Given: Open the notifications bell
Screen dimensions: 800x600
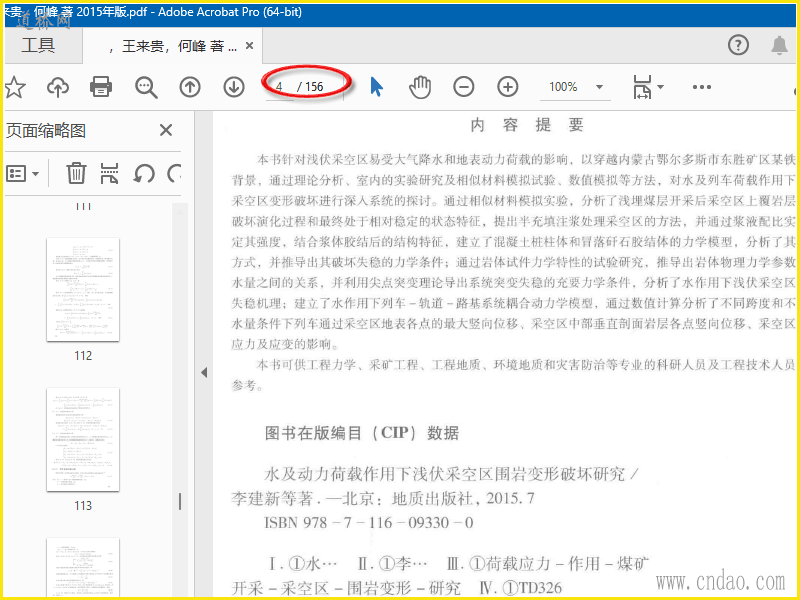Looking at the screenshot, I should click(x=779, y=45).
